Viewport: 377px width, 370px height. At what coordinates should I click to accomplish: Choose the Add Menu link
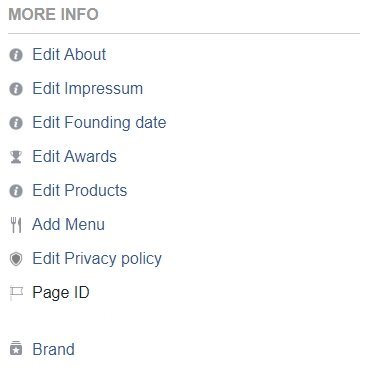(68, 224)
